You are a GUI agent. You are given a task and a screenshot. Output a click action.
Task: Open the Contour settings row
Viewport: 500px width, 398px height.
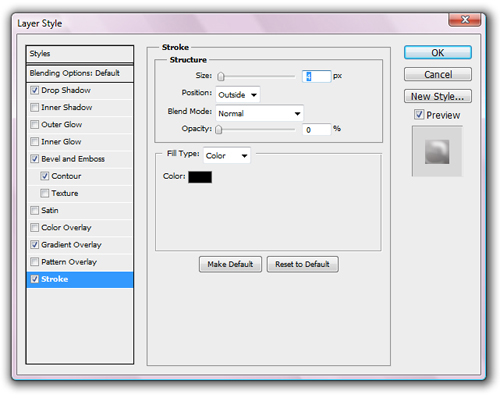[80, 176]
